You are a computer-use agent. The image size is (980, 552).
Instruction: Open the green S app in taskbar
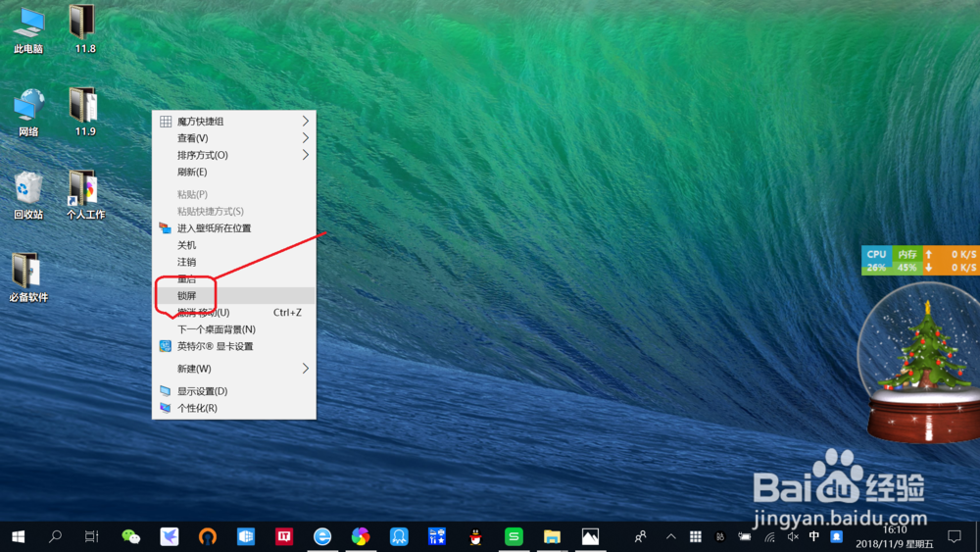514,536
